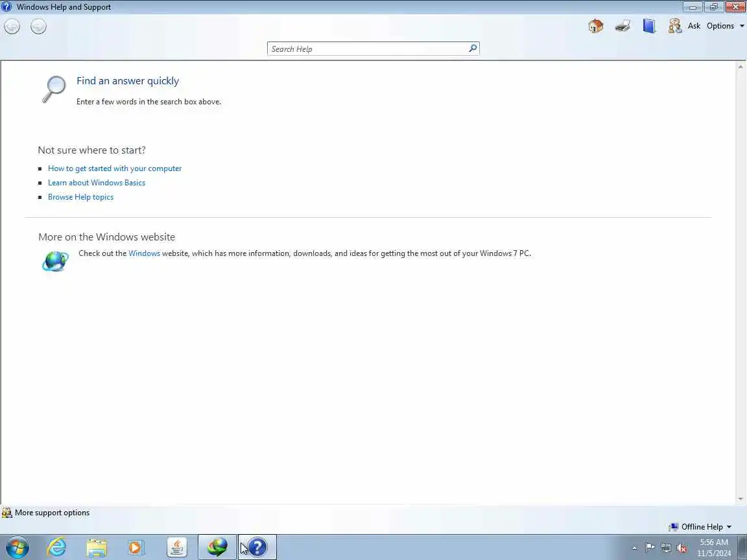747x560 pixels.
Task: Click the down arrow on vertical scrollbar
Action: click(x=741, y=499)
